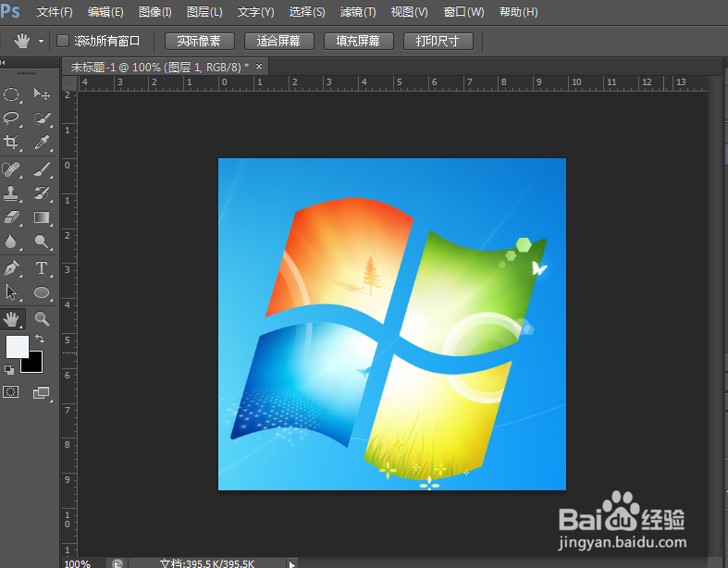728x568 pixels.
Task: Click the Hand tool icon in options bar
Action: click(x=22, y=42)
